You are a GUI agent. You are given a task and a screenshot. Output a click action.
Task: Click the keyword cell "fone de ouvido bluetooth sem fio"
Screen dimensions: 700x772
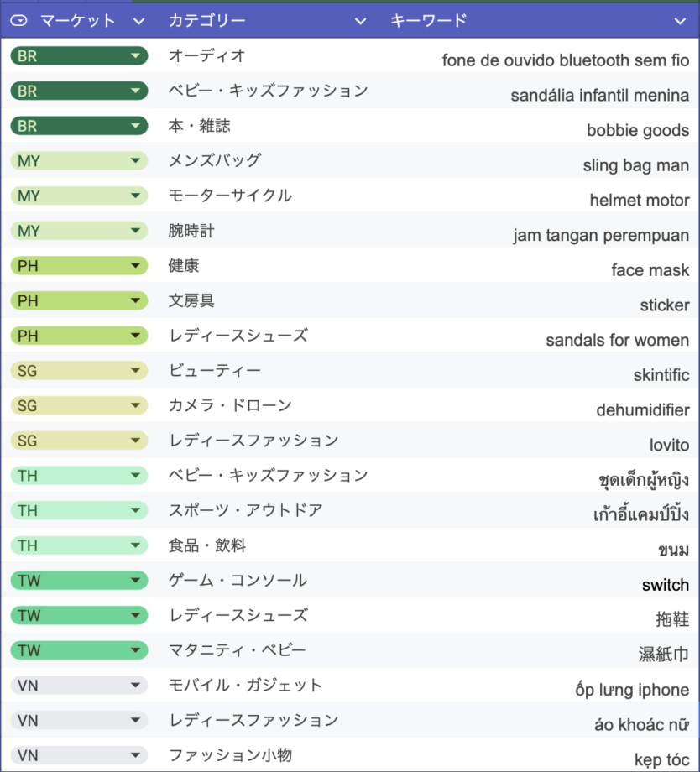coord(565,60)
